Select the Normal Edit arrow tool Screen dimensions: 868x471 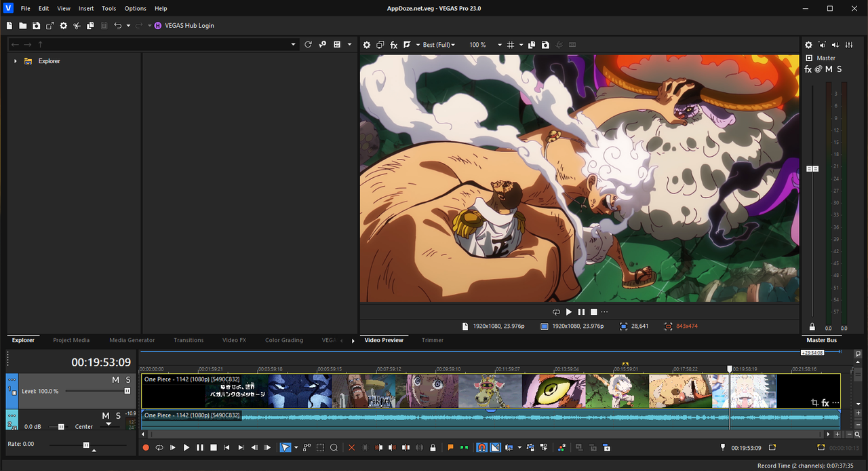coord(285,447)
